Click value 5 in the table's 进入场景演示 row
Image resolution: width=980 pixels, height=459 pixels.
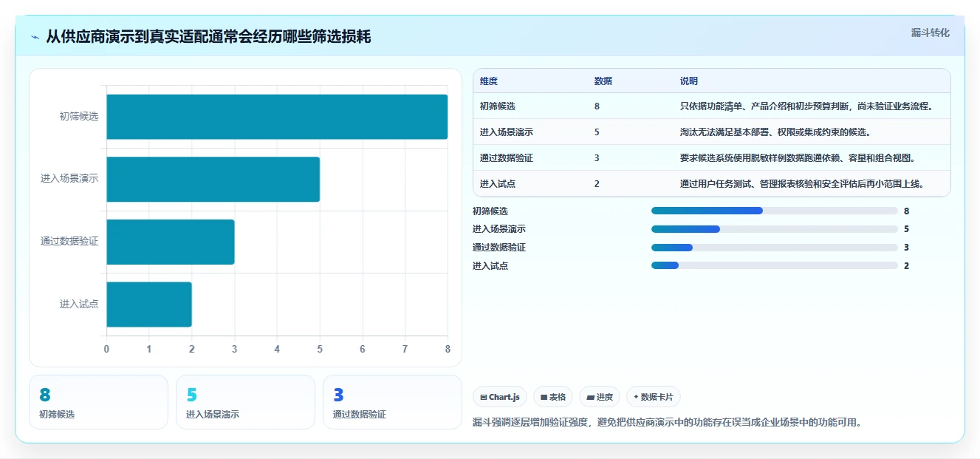pos(597,132)
